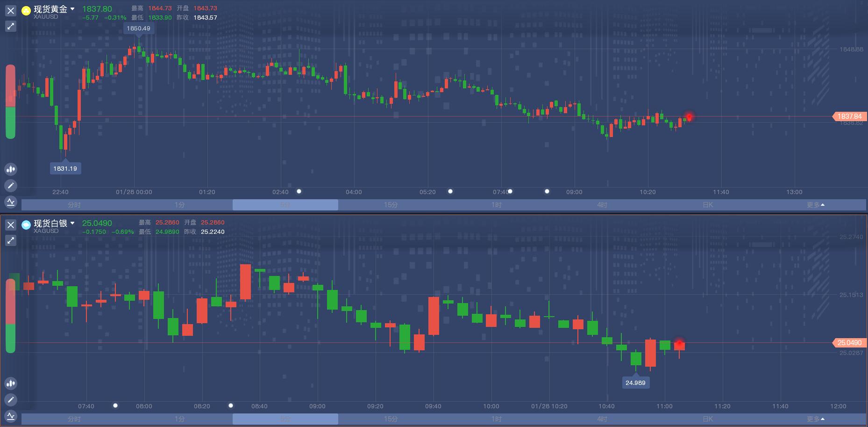
Task: Click the silver 昨收 value 25.2240
Action: 213,232
